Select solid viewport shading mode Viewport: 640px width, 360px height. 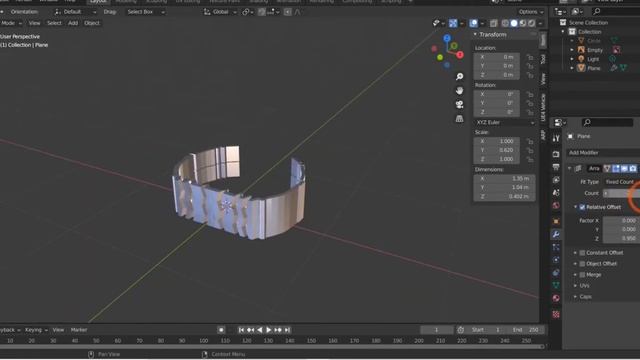(514, 23)
